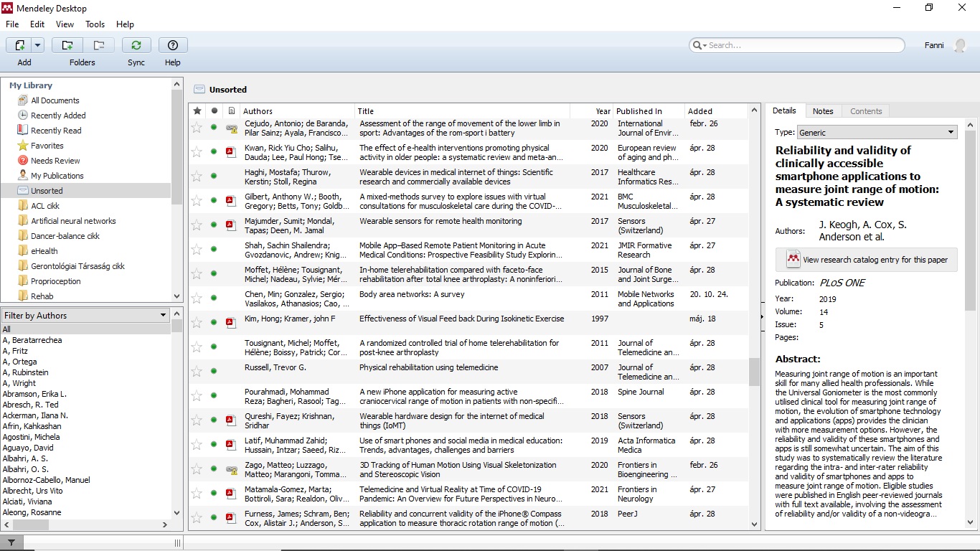The width and height of the screenshot is (980, 551).
Task: Open the File menu
Action: tap(12, 24)
